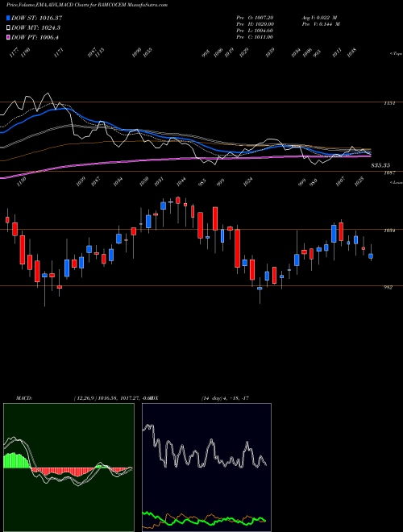Click the 1151 price level label
The height and width of the screenshot is (532, 403).
coord(389,103)
